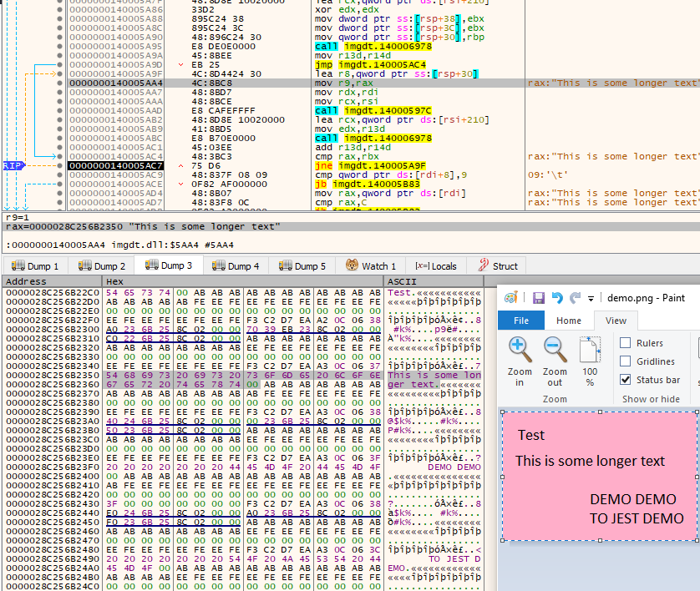The image size is (700, 591).
Task: Select bytes 4C:8D4424 30 in disassembly
Action: click(226, 74)
